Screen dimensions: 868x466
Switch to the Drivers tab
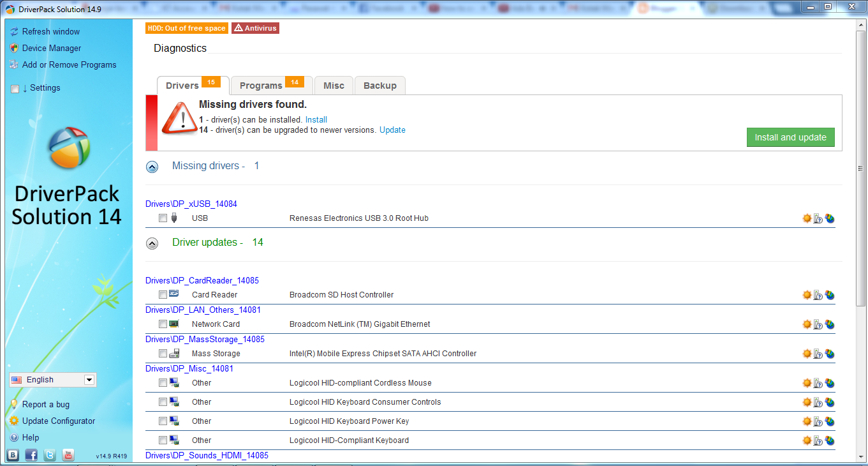coord(193,85)
